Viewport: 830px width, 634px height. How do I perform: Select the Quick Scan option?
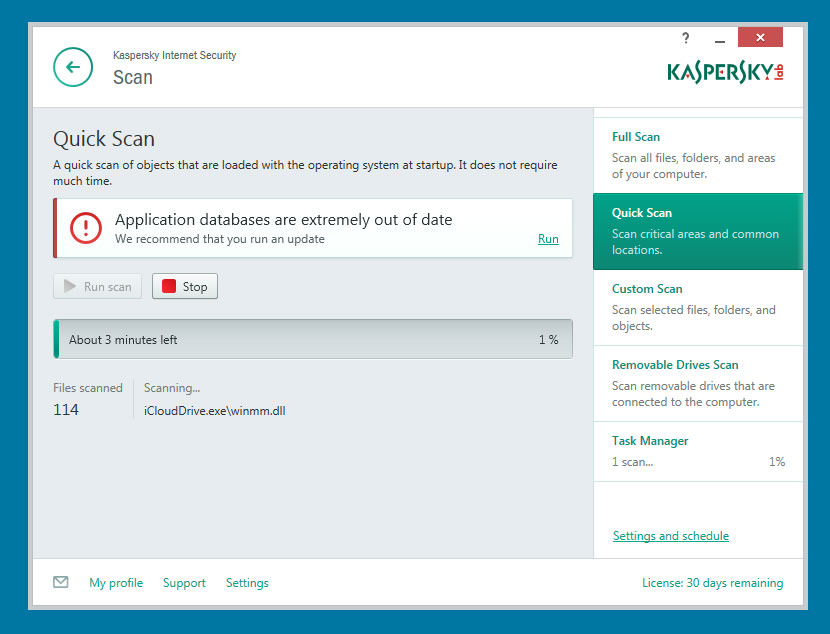click(x=698, y=231)
